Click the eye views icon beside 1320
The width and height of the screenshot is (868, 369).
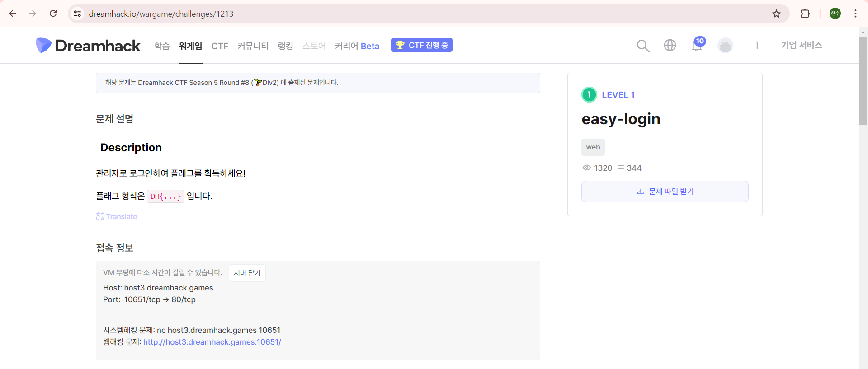587,168
